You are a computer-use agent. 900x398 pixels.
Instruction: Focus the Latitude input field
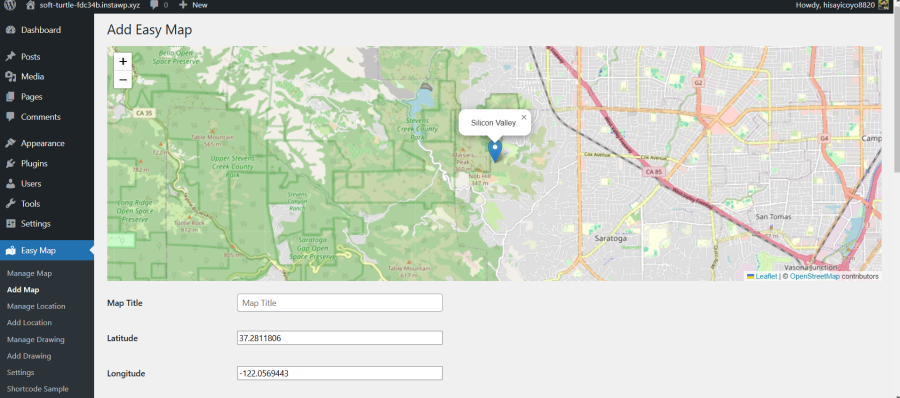(x=340, y=338)
